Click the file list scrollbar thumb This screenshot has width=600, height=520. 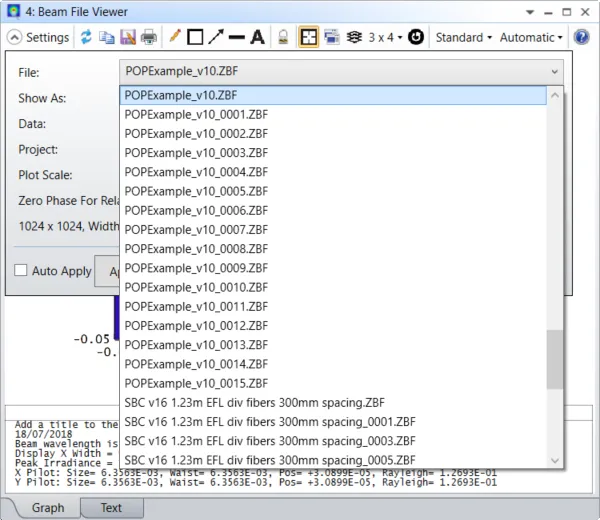(554, 359)
